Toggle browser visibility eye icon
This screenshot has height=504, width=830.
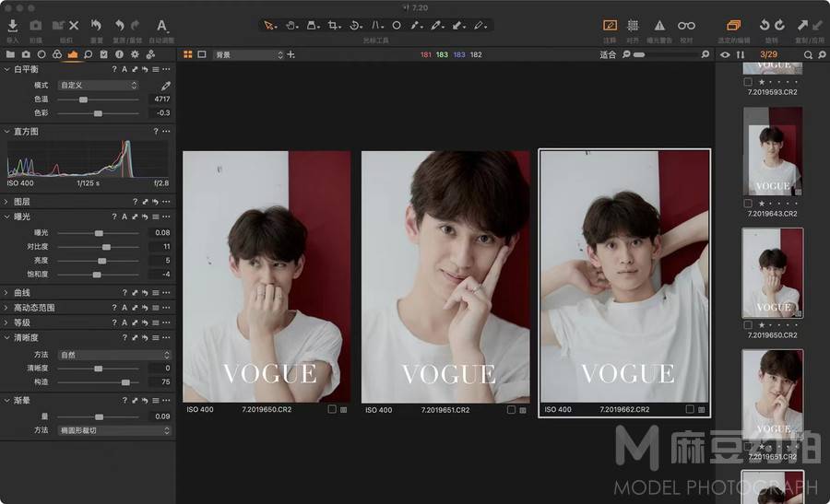725,54
